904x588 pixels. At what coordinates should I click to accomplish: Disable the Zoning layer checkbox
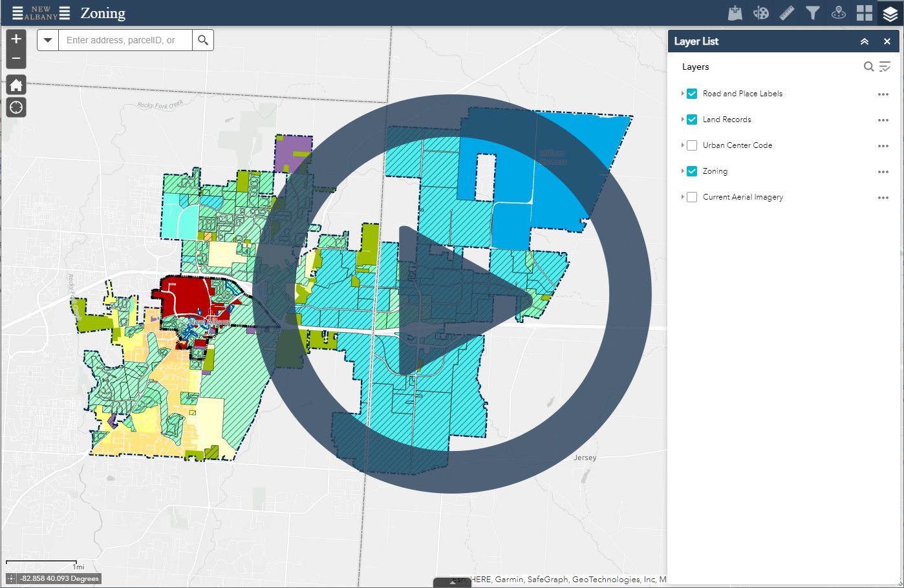691,171
